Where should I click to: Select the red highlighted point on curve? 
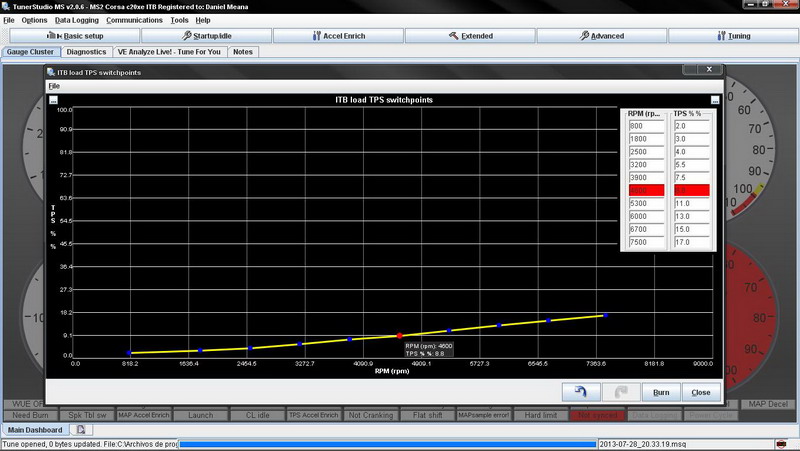400,335
